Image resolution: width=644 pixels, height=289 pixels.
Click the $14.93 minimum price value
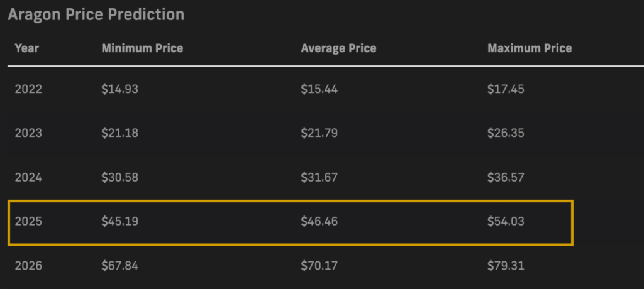pyautogui.click(x=120, y=89)
